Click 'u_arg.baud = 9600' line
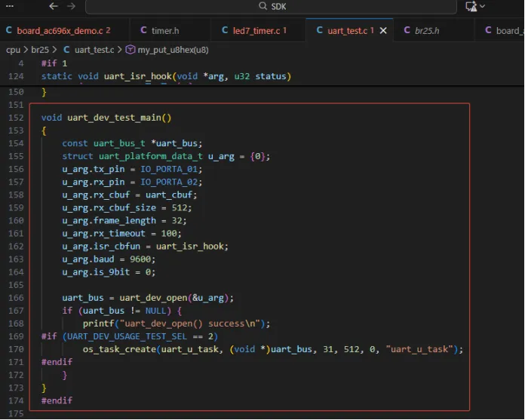Viewport: 525px width, 420px height. click(109, 259)
